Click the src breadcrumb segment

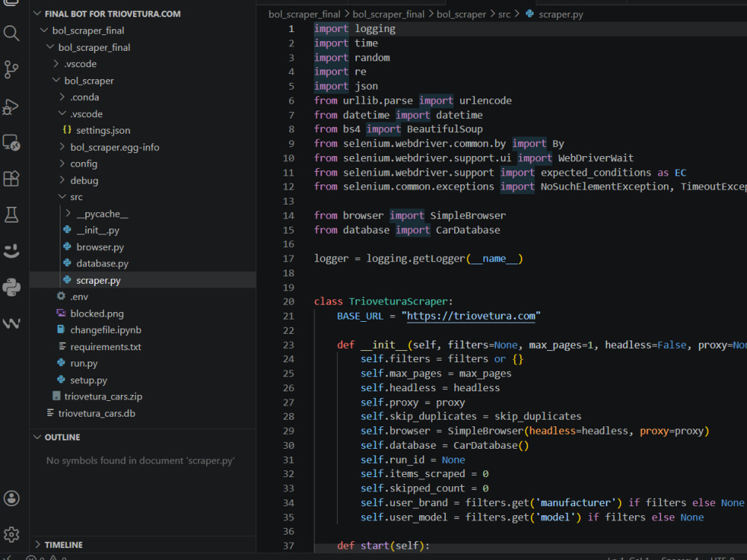click(504, 14)
